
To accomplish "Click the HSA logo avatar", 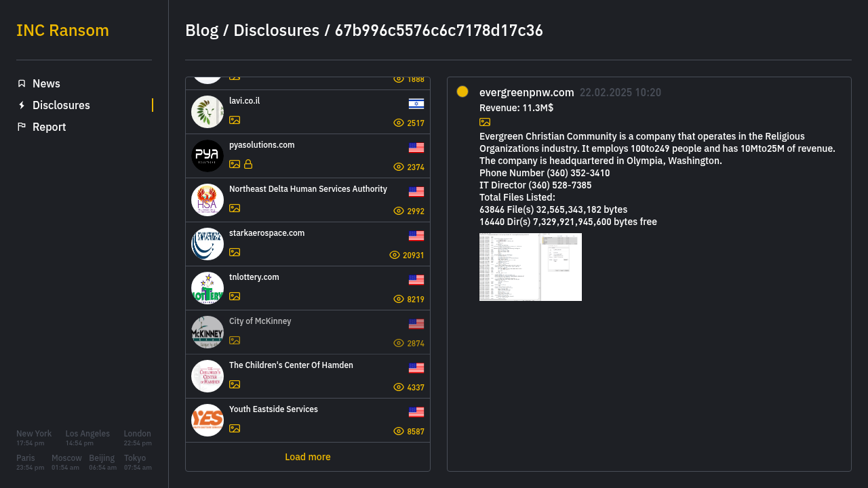I will [208, 200].
